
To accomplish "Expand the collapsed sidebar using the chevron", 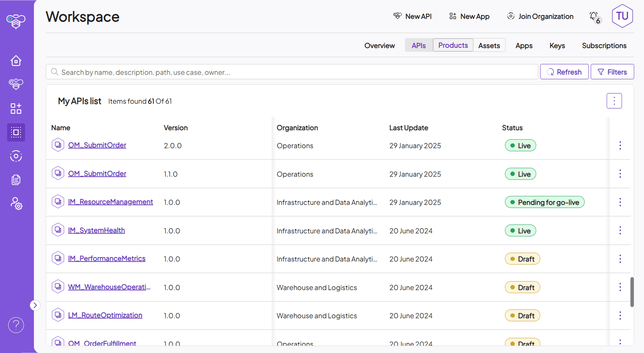I will pos(35,305).
